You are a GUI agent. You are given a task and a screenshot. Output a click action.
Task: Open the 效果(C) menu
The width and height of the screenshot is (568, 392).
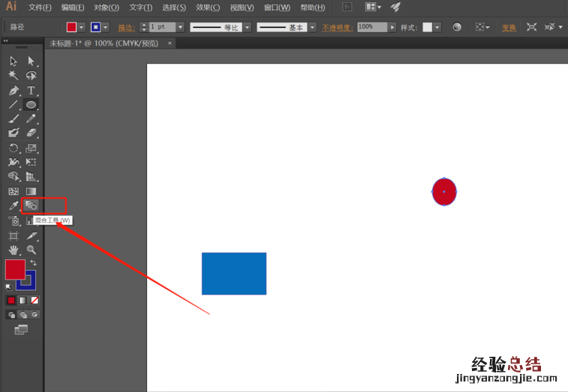point(208,7)
